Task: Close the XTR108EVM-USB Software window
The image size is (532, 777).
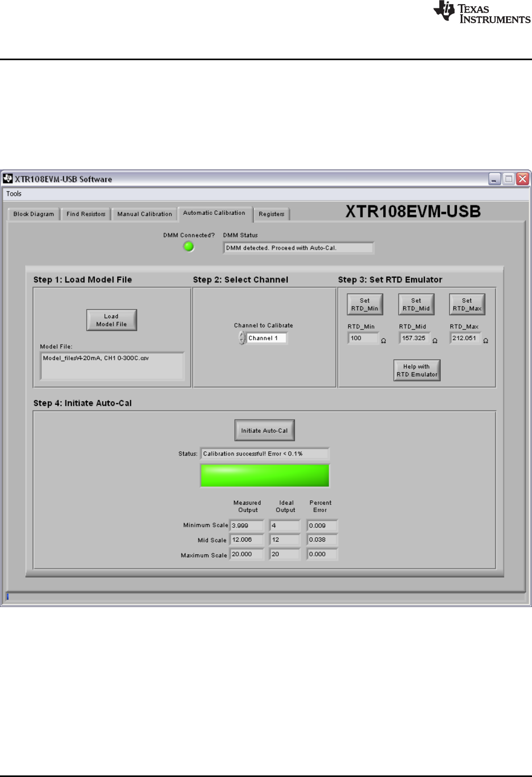Action: [522, 179]
